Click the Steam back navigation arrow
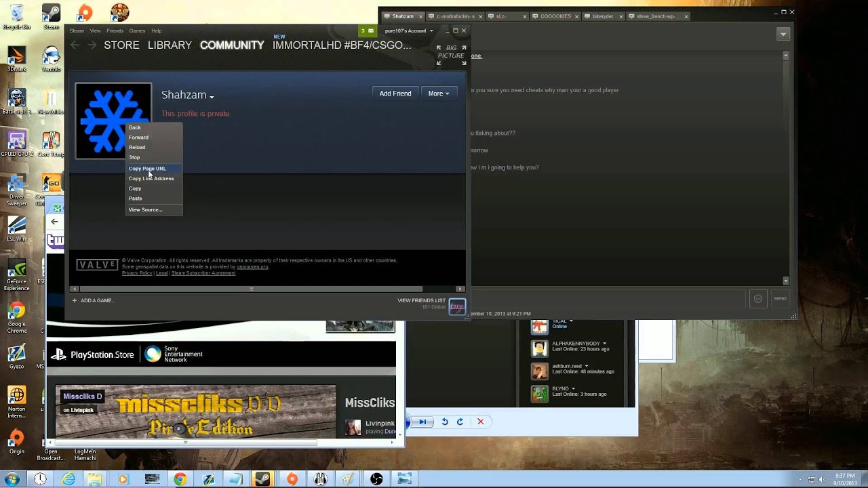 click(75, 45)
